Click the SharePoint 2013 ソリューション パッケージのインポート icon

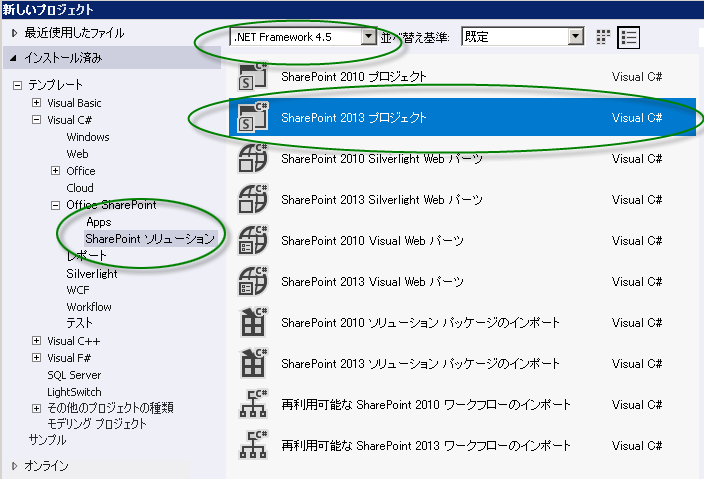(253, 363)
